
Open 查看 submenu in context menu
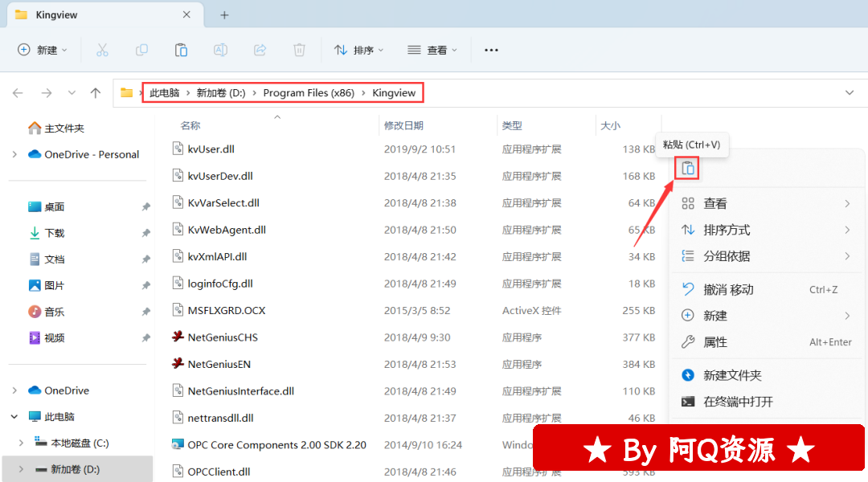coord(767,204)
